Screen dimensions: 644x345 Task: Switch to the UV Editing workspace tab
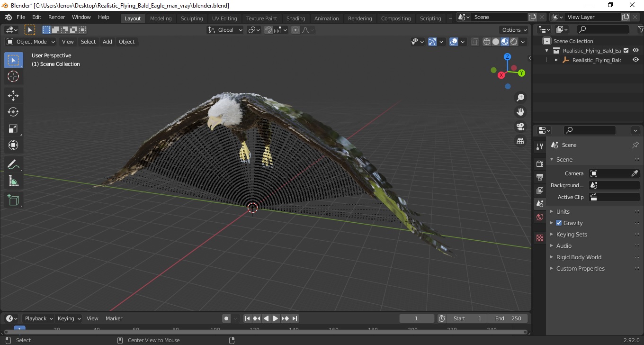224,18
